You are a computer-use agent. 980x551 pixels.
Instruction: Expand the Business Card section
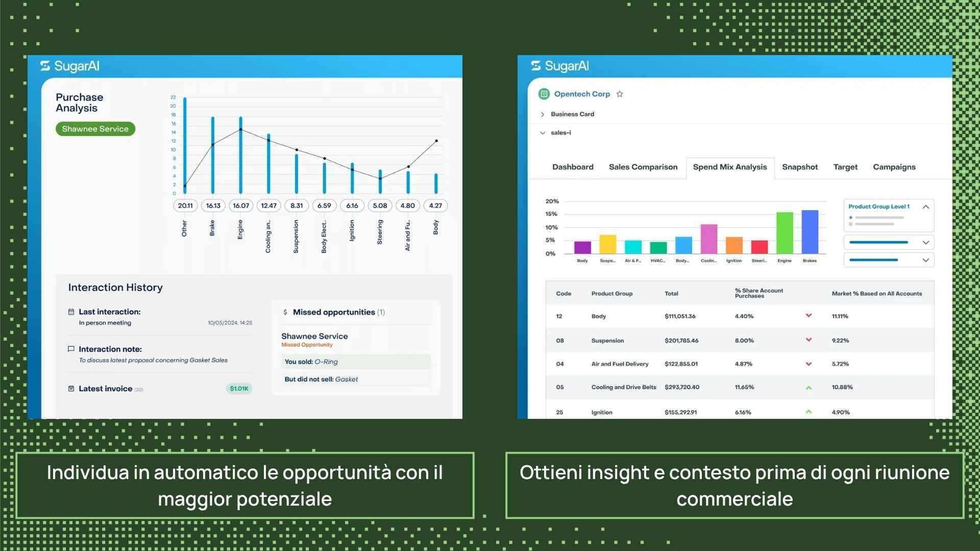pyautogui.click(x=543, y=114)
